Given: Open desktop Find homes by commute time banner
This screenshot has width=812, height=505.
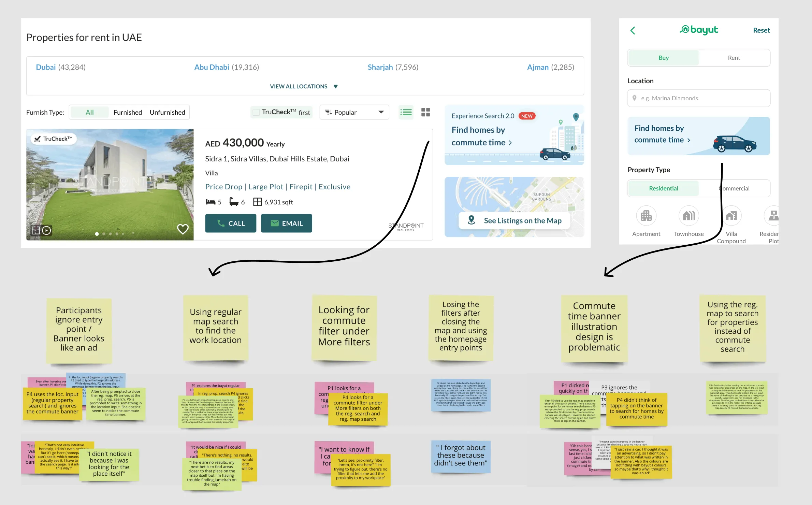Looking at the screenshot, I should click(514, 135).
